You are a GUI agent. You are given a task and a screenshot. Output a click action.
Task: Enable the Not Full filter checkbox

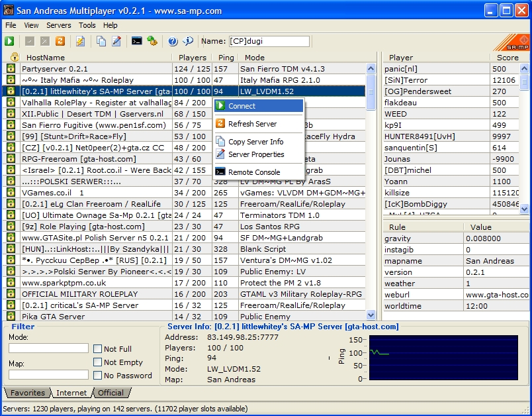click(x=98, y=349)
